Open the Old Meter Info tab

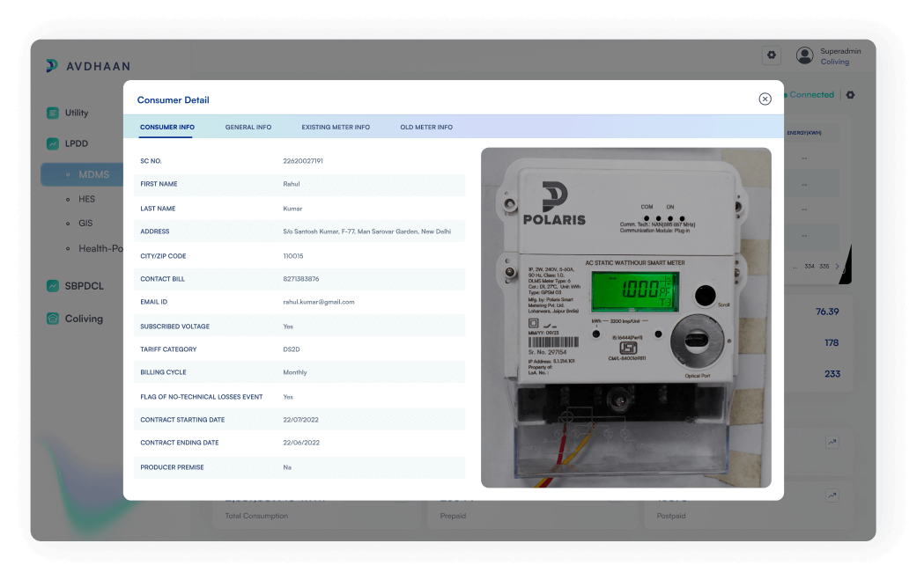tap(426, 127)
